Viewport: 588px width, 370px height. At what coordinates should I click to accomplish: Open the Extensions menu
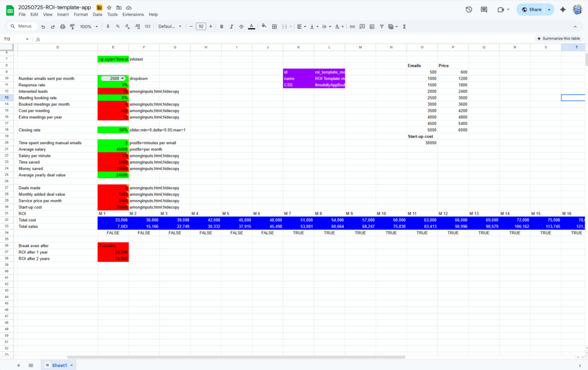pyautogui.click(x=133, y=14)
